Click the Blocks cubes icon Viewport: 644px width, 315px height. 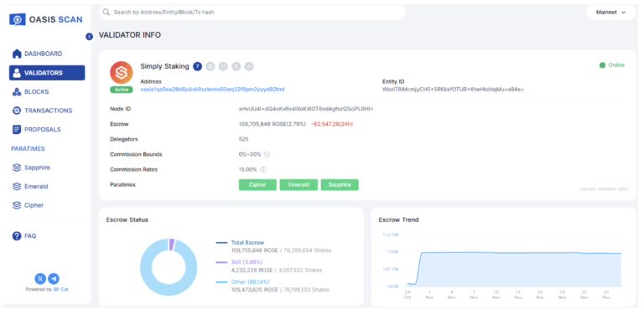[17, 92]
